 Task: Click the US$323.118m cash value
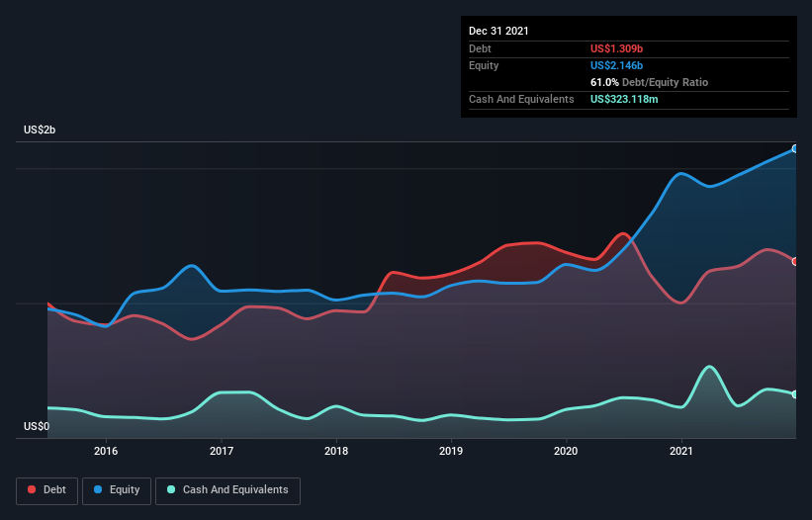(624, 99)
